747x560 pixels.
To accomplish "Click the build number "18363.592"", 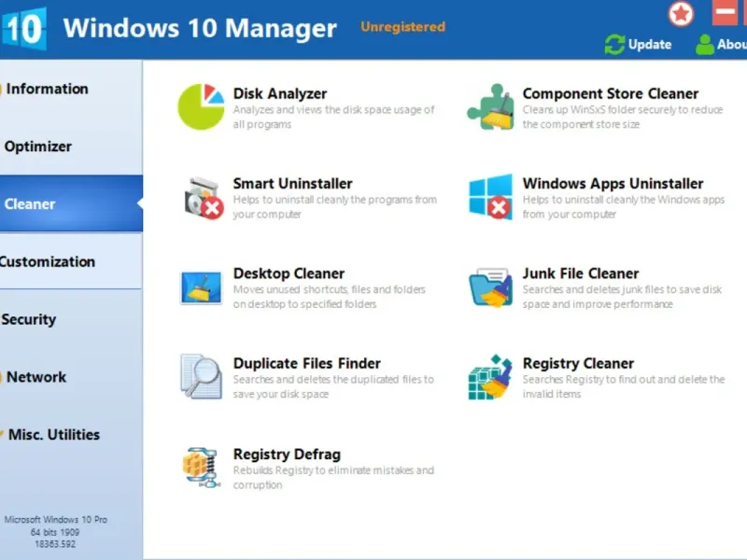I will click(x=55, y=544).
